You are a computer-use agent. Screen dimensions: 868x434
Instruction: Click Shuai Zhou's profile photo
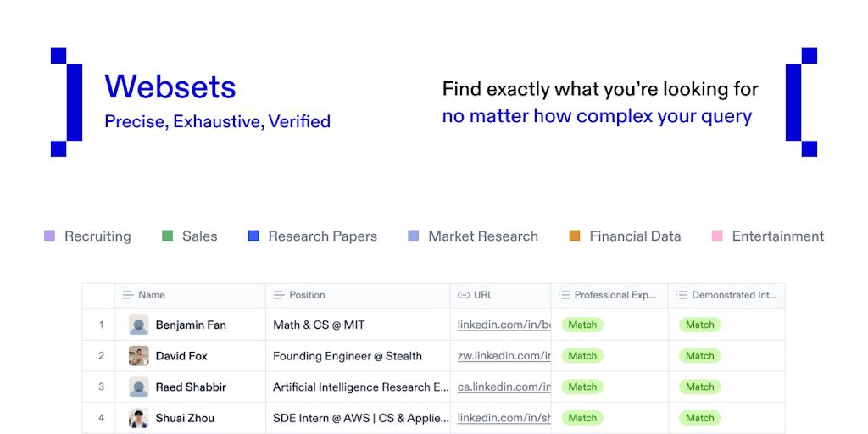click(138, 418)
